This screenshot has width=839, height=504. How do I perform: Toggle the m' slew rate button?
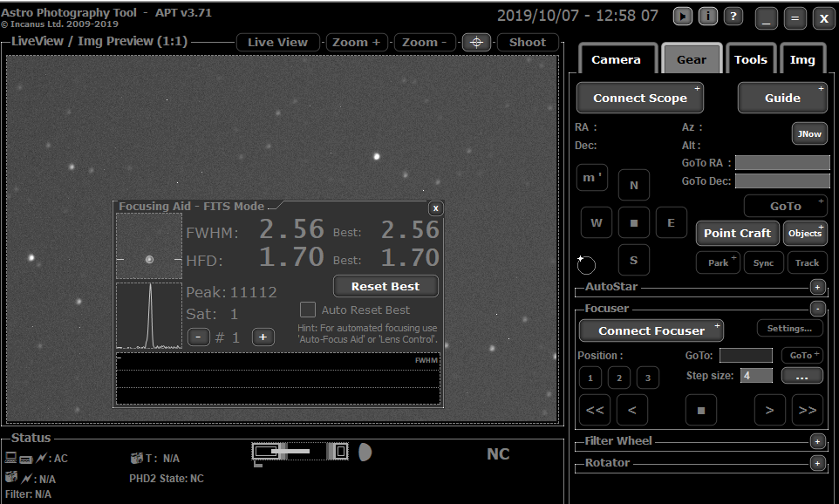(x=592, y=177)
